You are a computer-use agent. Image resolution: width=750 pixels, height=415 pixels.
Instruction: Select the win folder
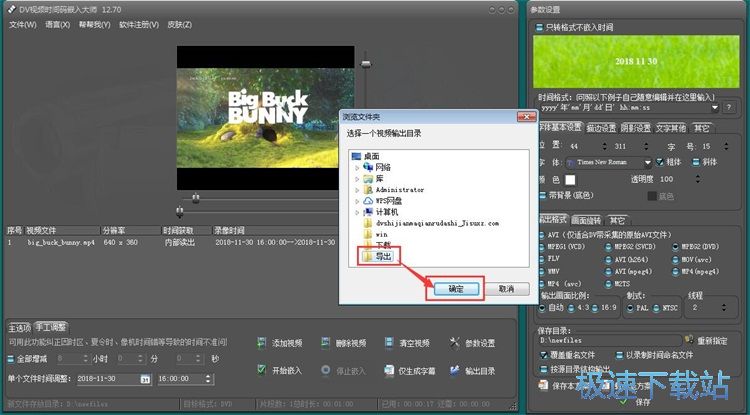click(375, 234)
